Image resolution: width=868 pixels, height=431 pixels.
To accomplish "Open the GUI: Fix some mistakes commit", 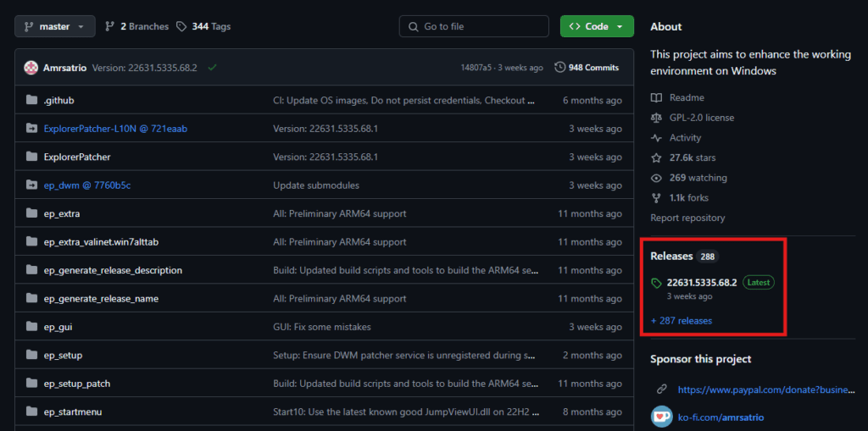I will coord(322,327).
